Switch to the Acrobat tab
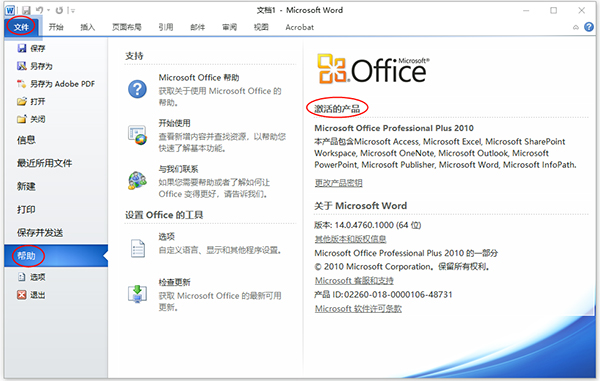Image resolution: width=600 pixels, height=381 pixels. [300, 27]
